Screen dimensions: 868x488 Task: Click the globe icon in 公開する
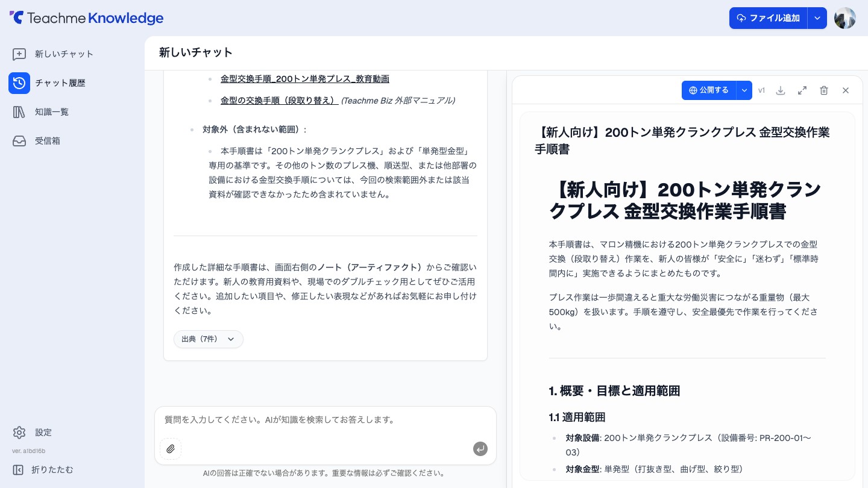tap(693, 90)
